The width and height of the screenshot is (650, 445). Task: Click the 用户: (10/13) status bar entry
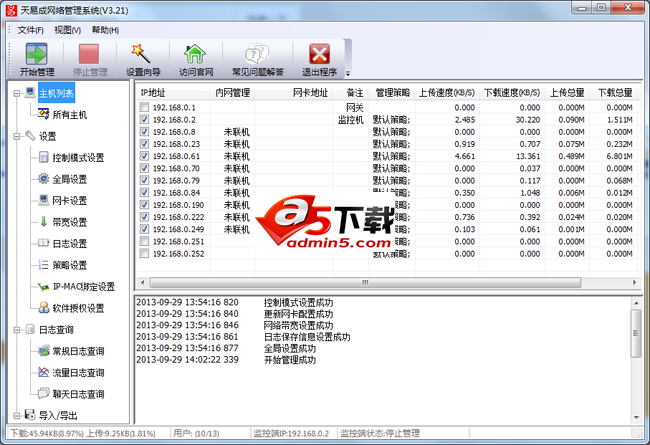[196, 433]
